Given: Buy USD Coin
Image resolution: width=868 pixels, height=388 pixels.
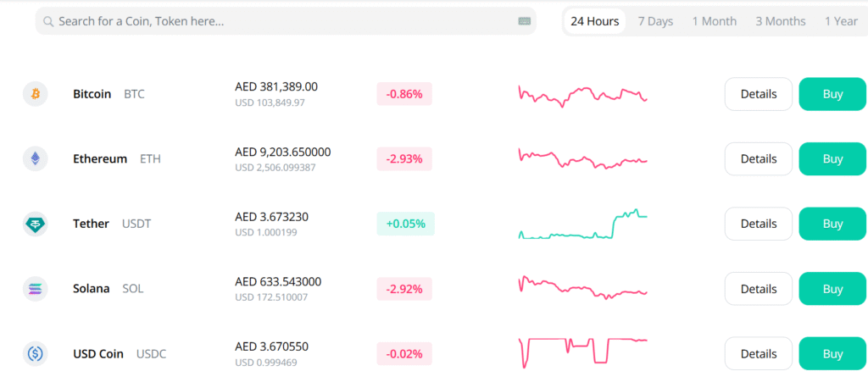Looking at the screenshot, I should click(x=832, y=353).
